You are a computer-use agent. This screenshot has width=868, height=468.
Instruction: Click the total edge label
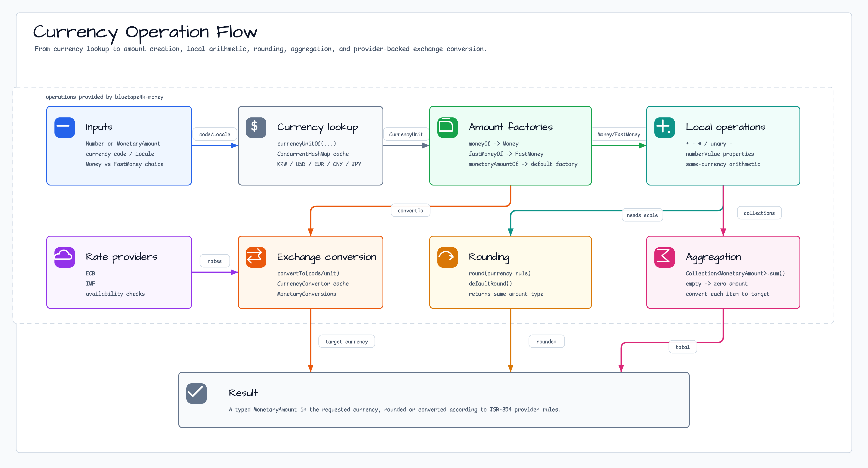682,347
